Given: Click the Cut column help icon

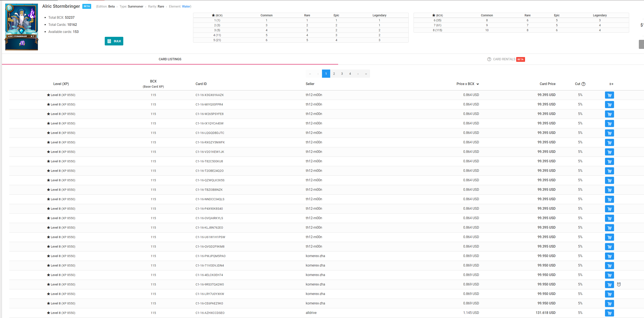Looking at the screenshot, I should coord(583,84).
